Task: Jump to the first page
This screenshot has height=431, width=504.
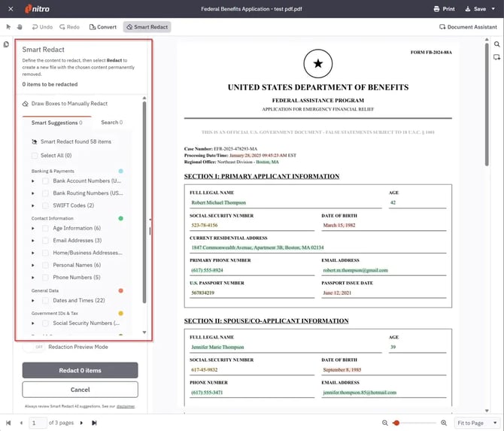Action: point(9,423)
